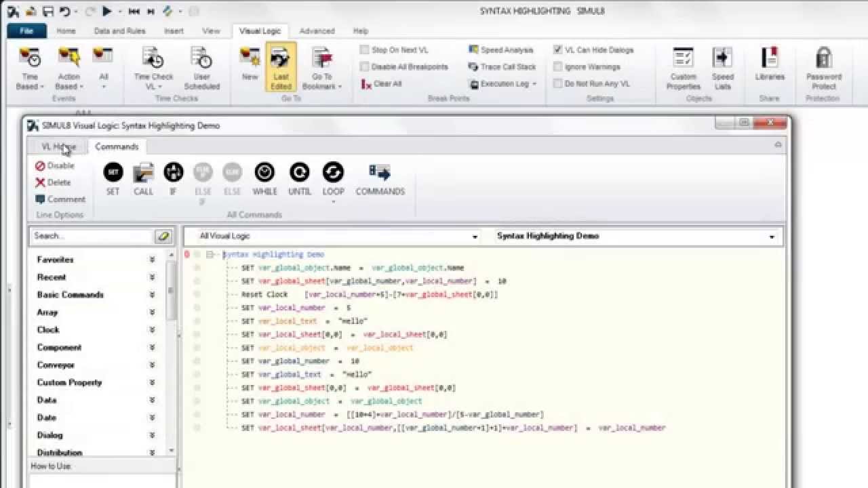Screen dimensions: 868x488
Task: Collapse the Visual Logic ribbon arrow
Action: [778, 144]
